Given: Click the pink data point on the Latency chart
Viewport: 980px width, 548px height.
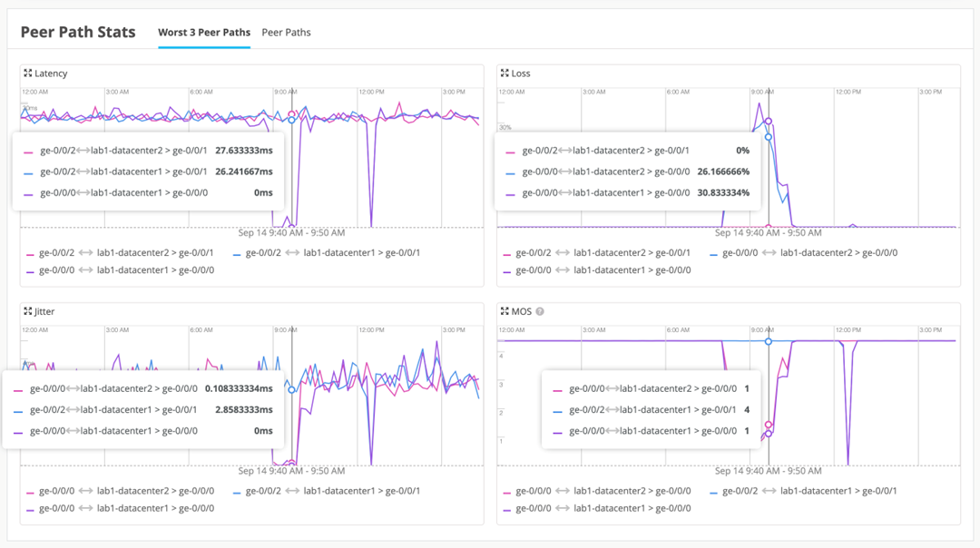Looking at the screenshot, I should coord(291,114).
